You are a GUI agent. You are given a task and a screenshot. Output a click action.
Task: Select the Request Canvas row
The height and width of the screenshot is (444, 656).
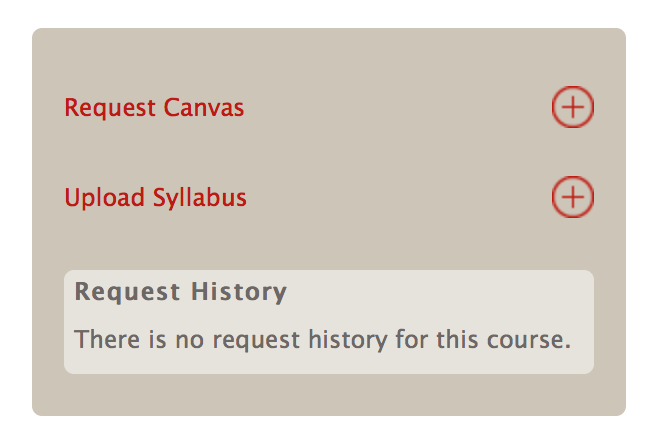point(329,107)
